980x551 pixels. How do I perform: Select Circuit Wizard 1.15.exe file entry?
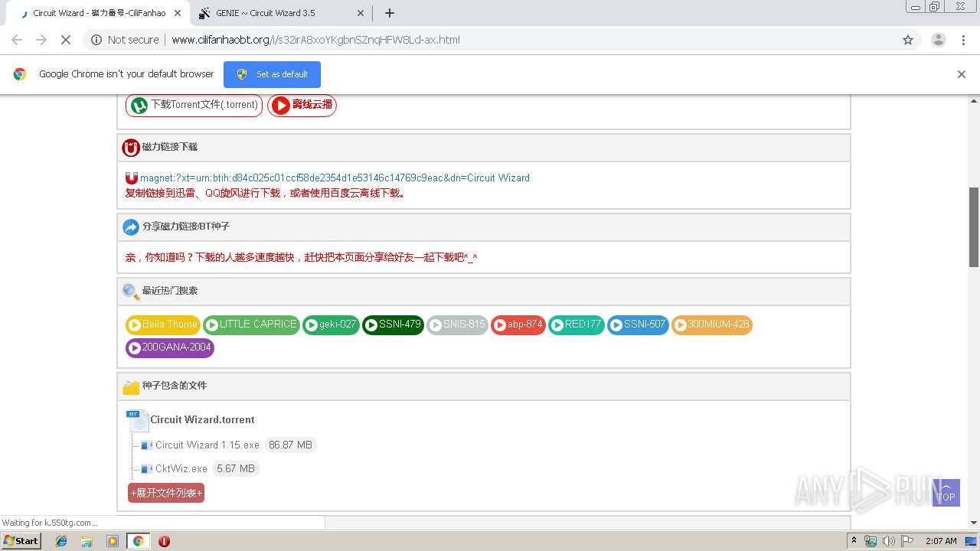tap(207, 445)
